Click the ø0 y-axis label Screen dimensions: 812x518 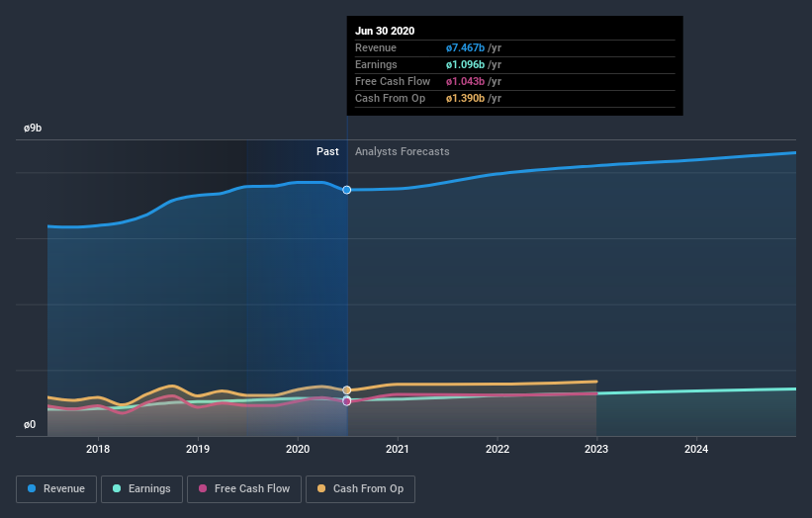(30, 425)
